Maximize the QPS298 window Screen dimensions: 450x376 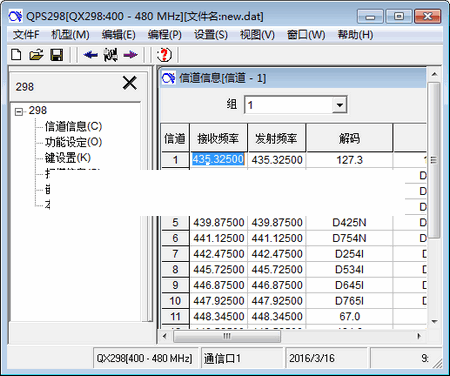click(x=399, y=16)
